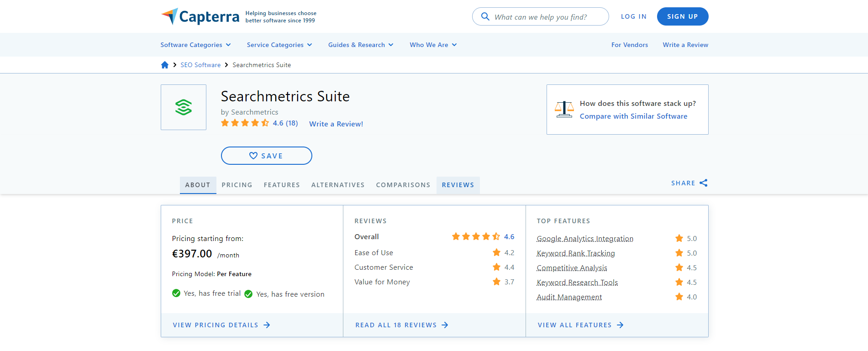
Task: Open the For Vendors link
Action: pyautogui.click(x=630, y=45)
